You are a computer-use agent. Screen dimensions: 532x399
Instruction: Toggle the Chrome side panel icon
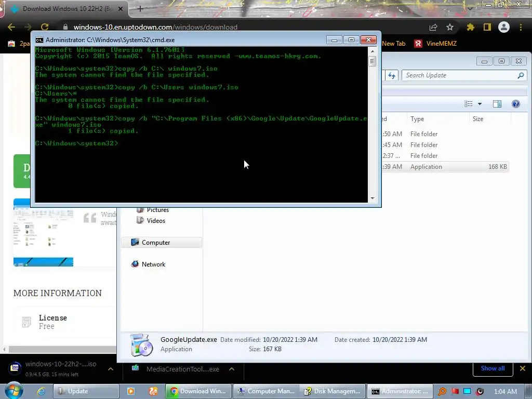487,27
